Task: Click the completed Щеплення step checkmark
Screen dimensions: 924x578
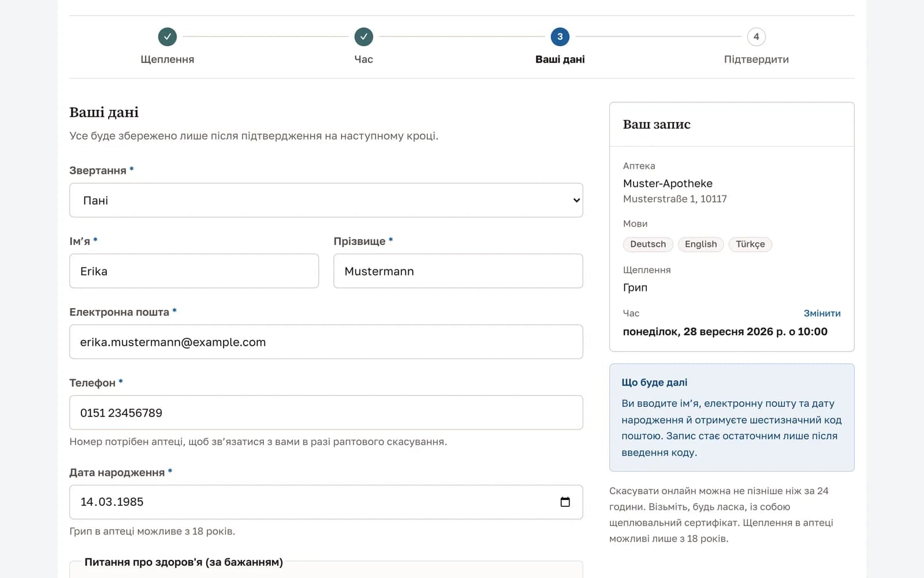Action: coord(167,36)
